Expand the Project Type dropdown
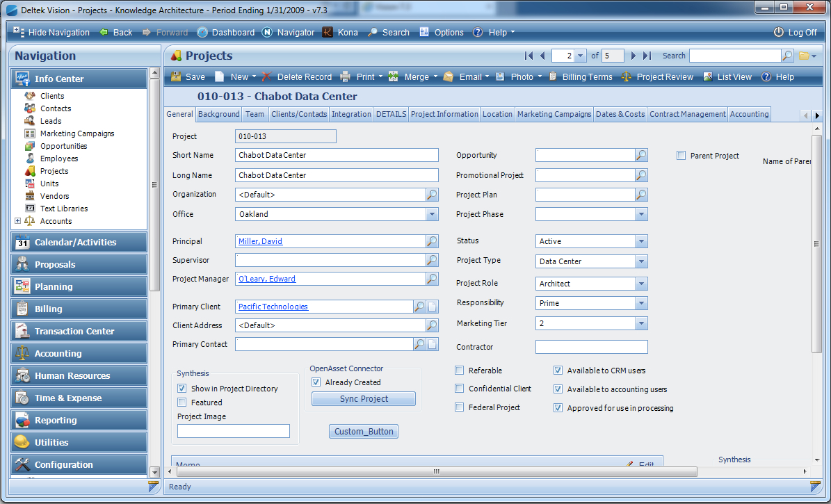 [640, 261]
